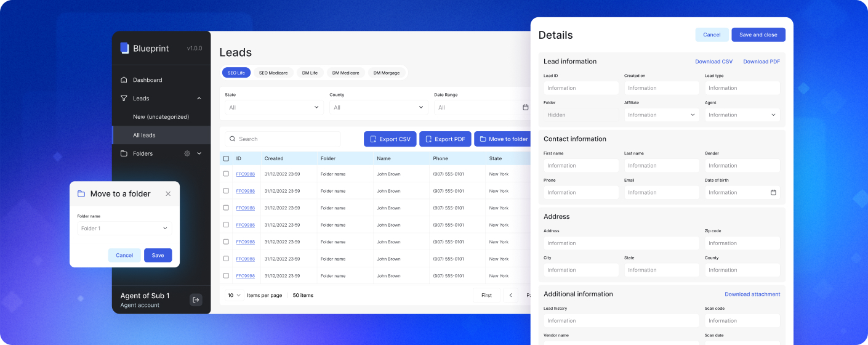Click the logout icon beside Agent account
868x345 pixels.
click(x=196, y=300)
